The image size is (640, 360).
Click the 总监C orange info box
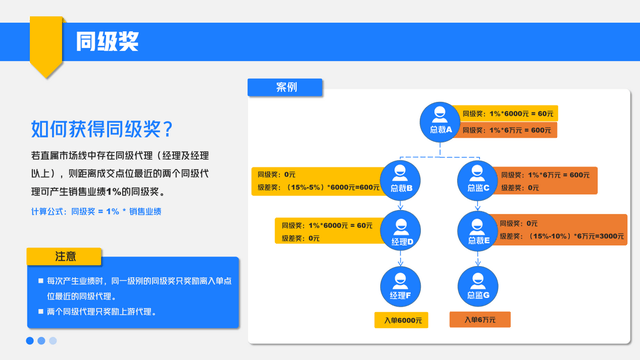pos(545,180)
